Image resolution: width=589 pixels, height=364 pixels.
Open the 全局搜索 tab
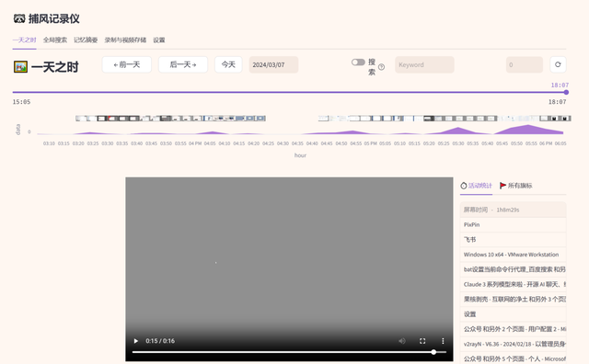coord(55,40)
